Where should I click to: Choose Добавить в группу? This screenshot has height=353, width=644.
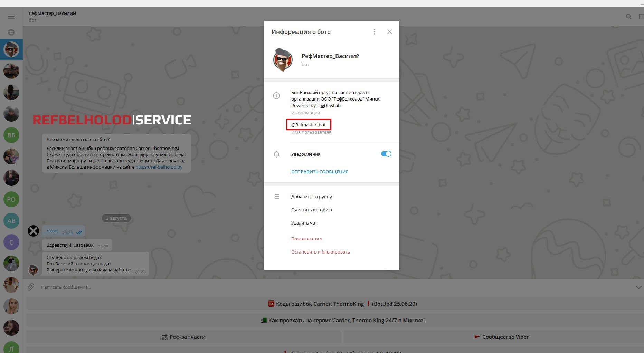click(312, 197)
